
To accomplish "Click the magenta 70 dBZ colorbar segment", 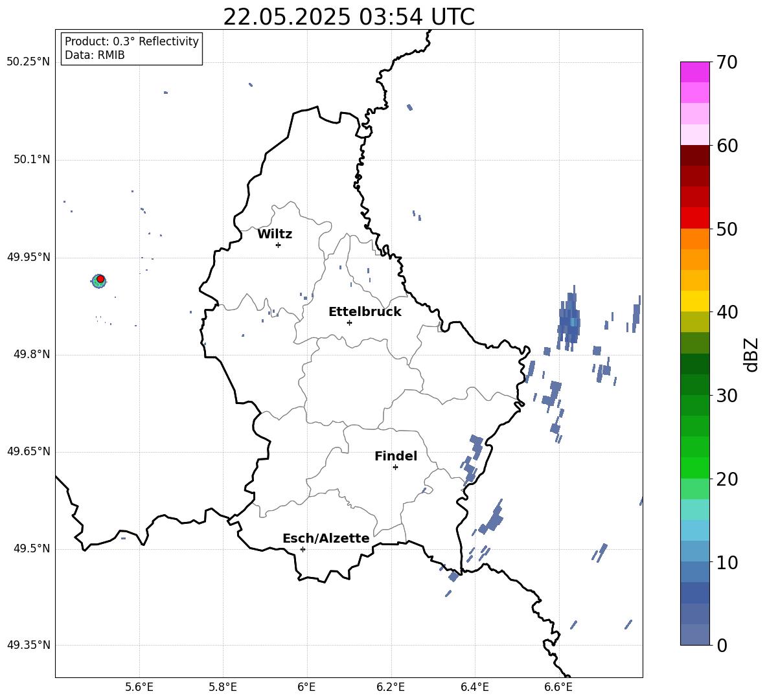I will point(695,72).
